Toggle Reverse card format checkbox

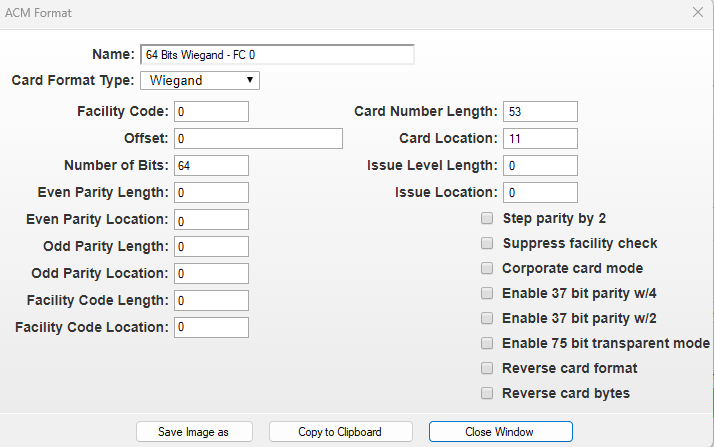pos(487,368)
